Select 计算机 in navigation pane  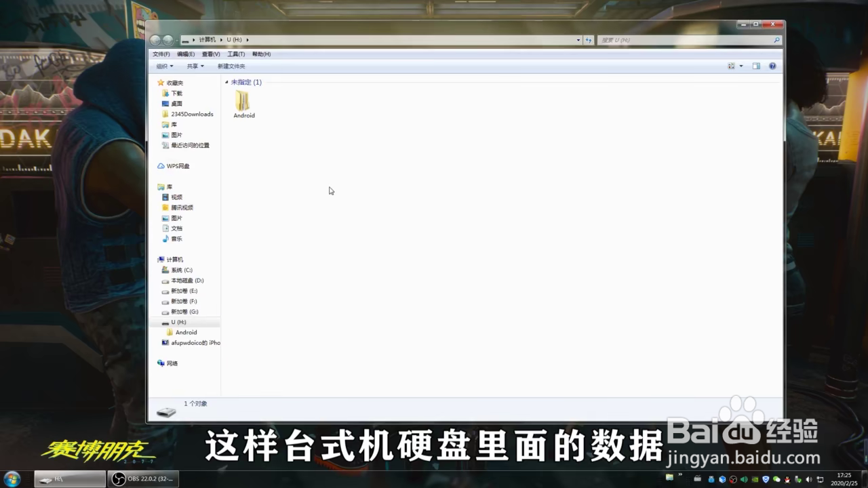click(x=170, y=260)
